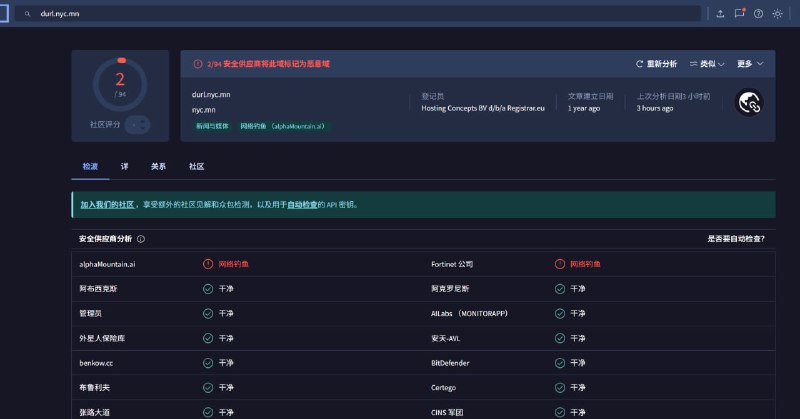
Task: Click the AILabs (MONITORAPP) vendor name
Action: pyautogui.click(x=469, y=313)
